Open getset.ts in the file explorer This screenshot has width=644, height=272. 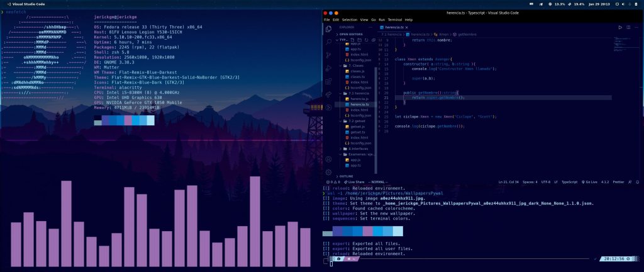click(x=353, y=132)
